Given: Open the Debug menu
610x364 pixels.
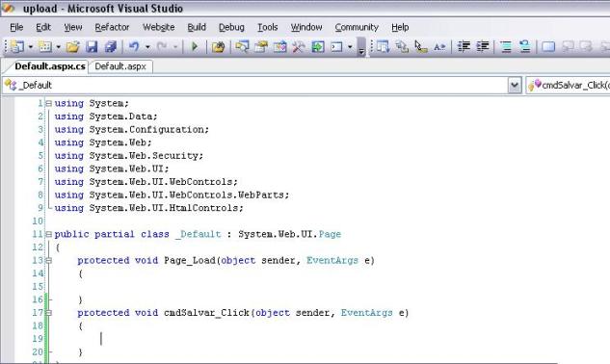Looking at the screenshot, I should (x=231, y=27).
